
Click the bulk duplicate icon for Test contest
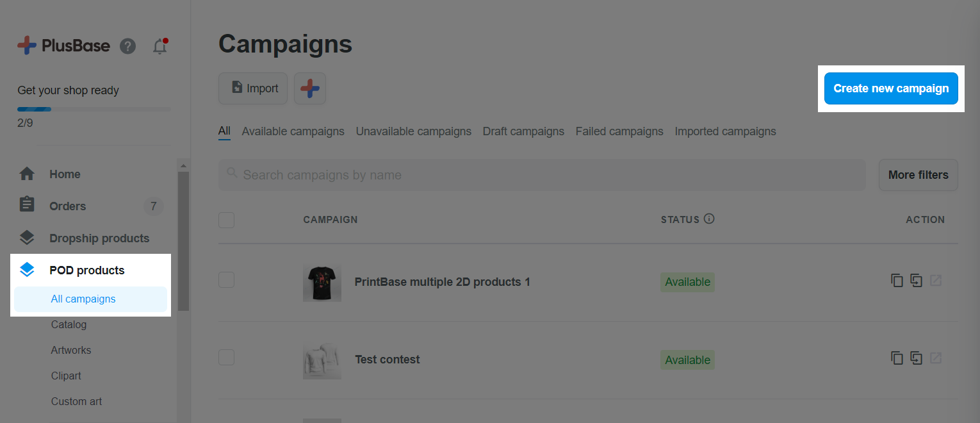point(916,358)
